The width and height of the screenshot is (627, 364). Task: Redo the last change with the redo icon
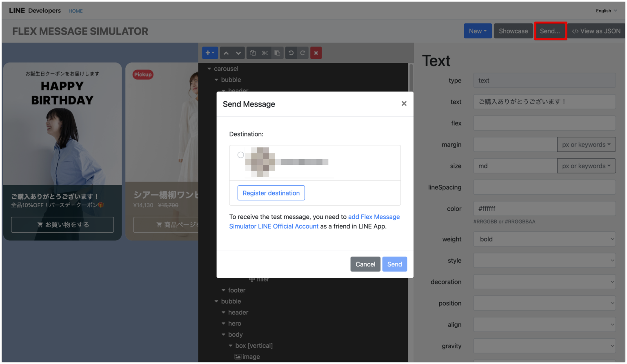303,53
